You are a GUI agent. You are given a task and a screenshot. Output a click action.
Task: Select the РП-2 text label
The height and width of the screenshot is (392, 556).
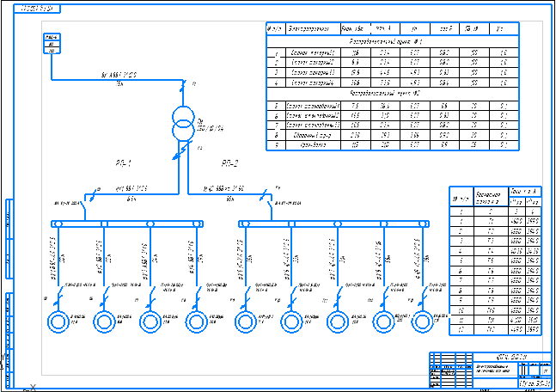pos(230,163)
